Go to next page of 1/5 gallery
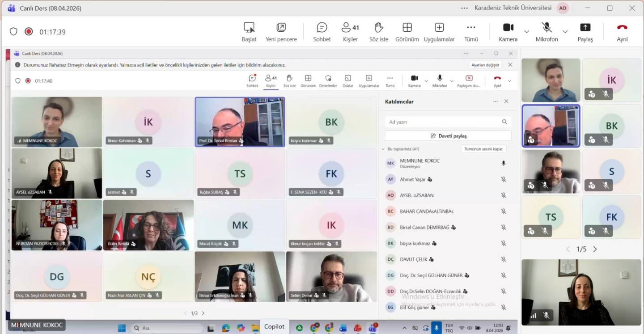 click(x=595, y=249)
